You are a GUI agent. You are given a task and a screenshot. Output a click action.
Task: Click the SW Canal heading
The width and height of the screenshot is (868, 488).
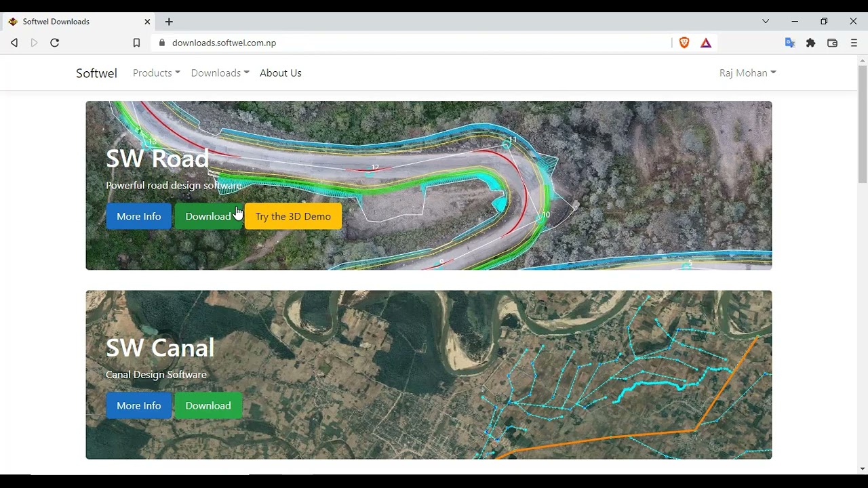[x=160, y=348]
